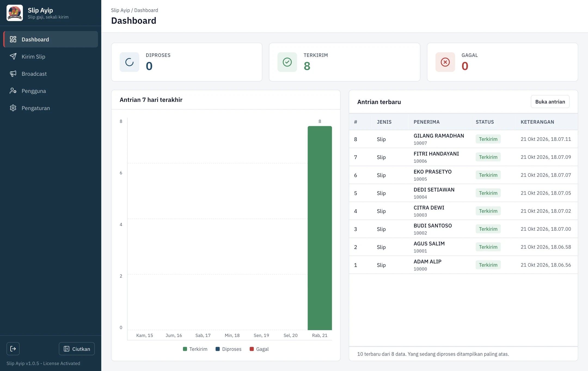This screenshot has height=371, width=588.
Task: Select the GILANG RAMADHAN recipient row
Action: click(463, 139)
